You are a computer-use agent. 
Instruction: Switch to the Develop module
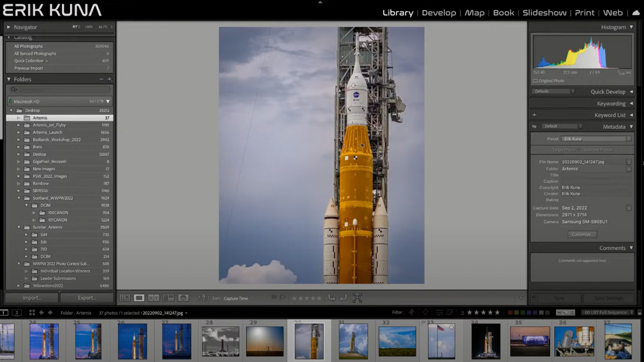[438, 13]
